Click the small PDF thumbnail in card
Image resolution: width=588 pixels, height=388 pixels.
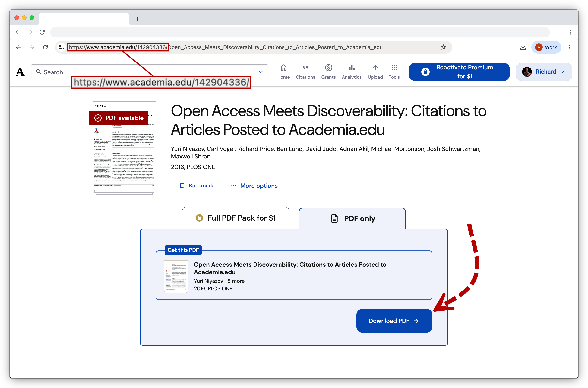click(176, 276)
